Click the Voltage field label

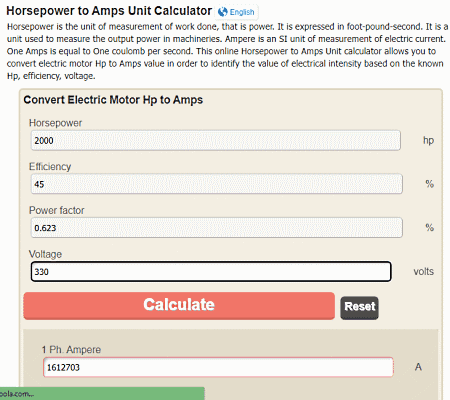point(45,254)
